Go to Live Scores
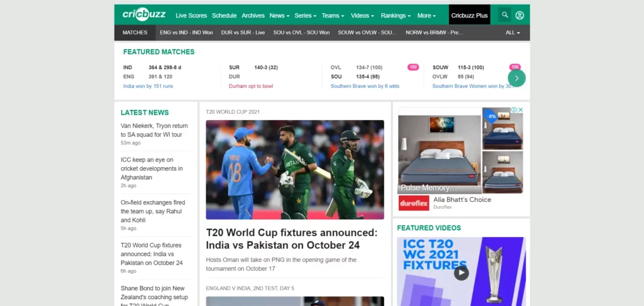Viewport: 644px width, 306px height. [191, 16]
